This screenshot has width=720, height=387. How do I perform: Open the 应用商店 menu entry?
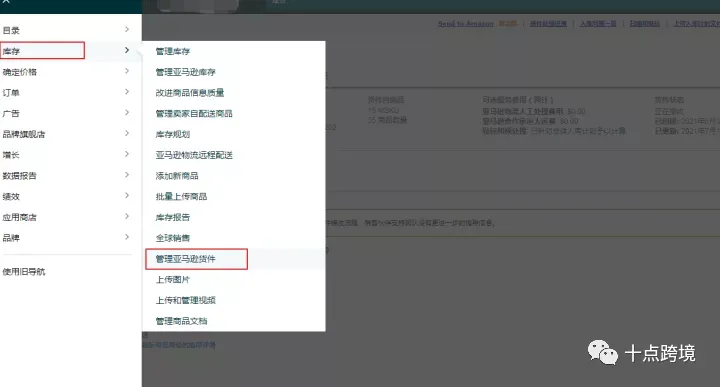pyautogui.click(x=19, y=217)
